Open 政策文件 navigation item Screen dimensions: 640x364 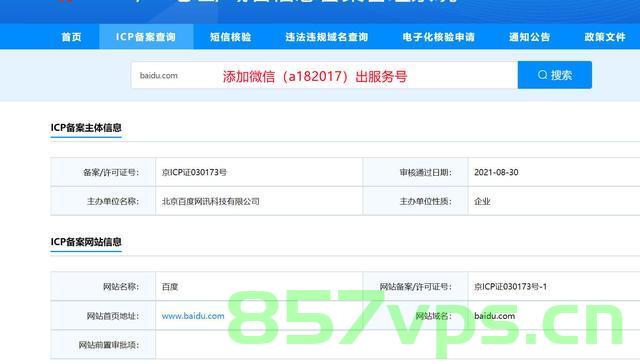pos(605,37)
